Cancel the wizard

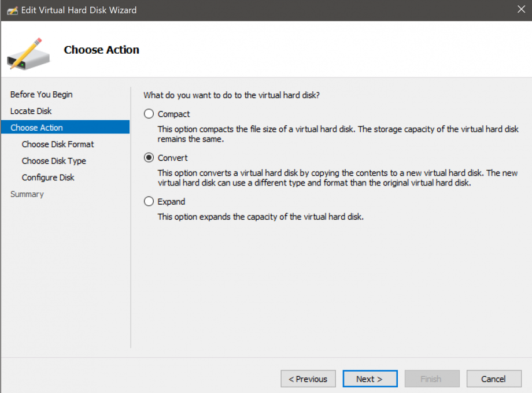click(493, 379)
